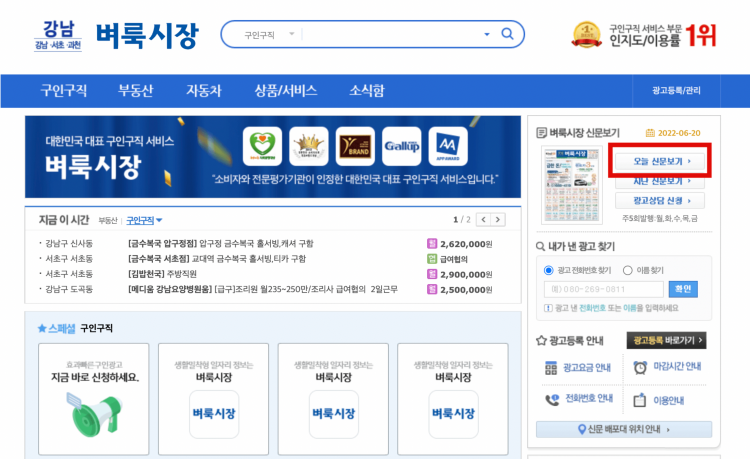Click the 벼룩시장 logo
Screen dimensions: 750x459
point(147,35)
